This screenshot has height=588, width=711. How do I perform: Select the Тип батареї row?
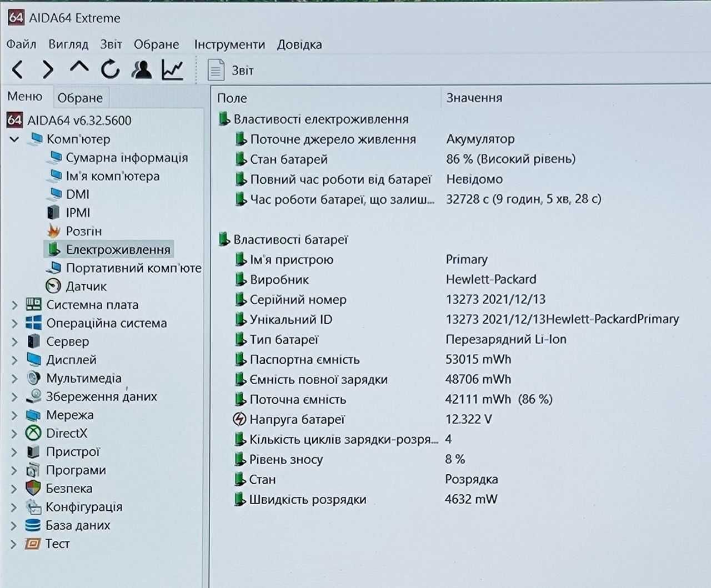pos(400,339)
